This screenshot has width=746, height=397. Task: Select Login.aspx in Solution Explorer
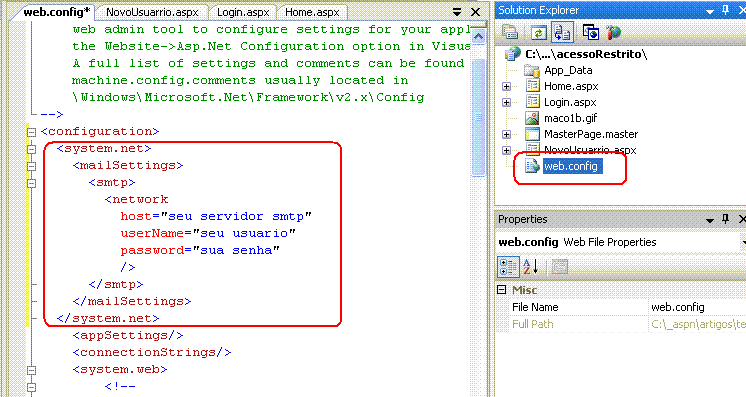point(570,102)
